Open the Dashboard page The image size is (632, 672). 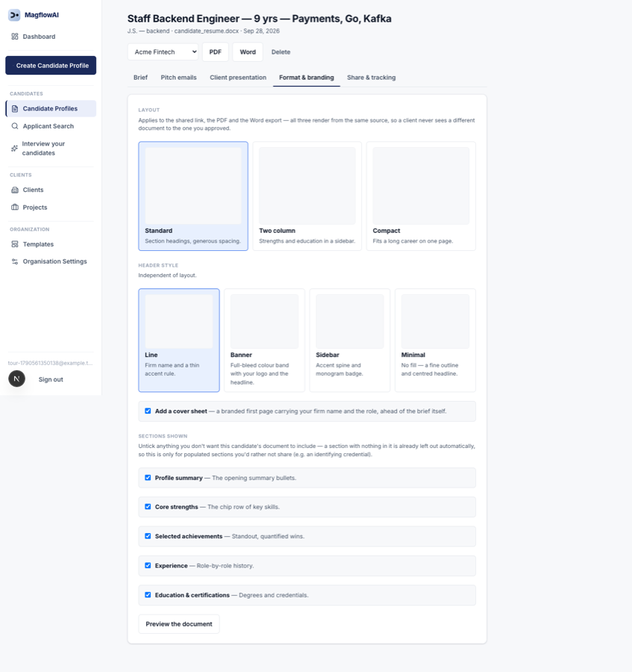tap(51, 37)
